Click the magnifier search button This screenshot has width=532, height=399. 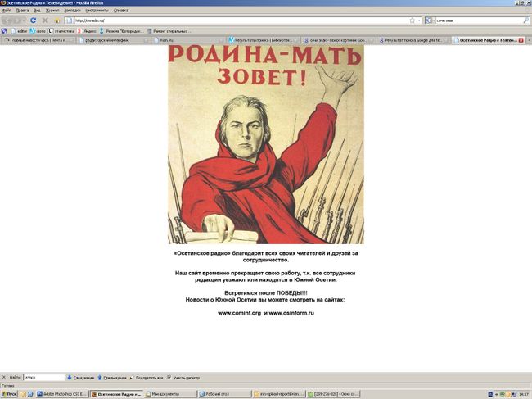(526, 20)
